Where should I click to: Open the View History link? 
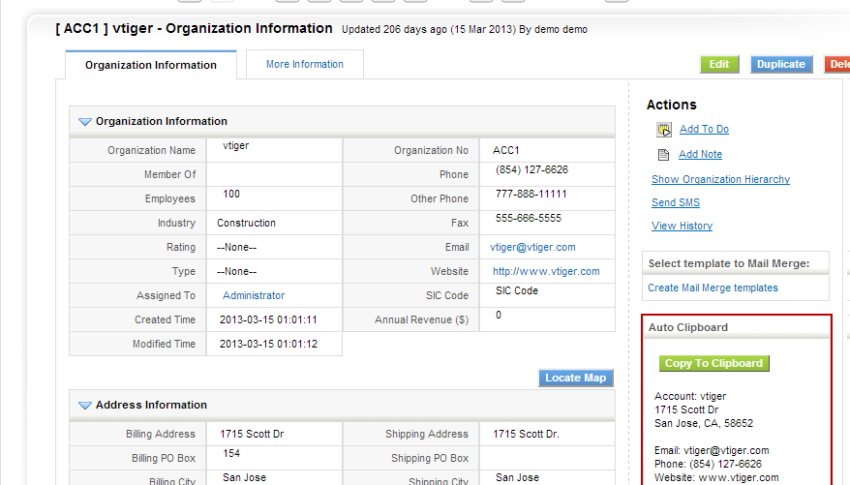point(682,226)
